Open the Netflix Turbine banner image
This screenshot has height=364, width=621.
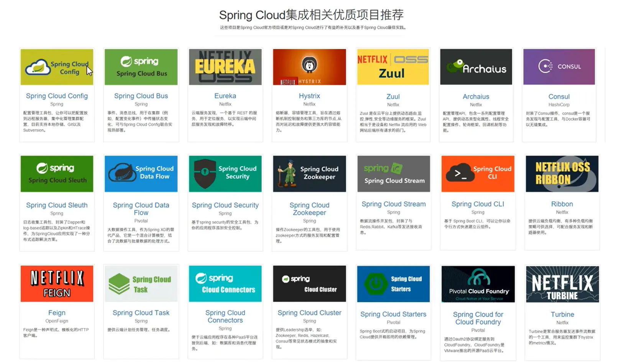(x=562, y=284)
